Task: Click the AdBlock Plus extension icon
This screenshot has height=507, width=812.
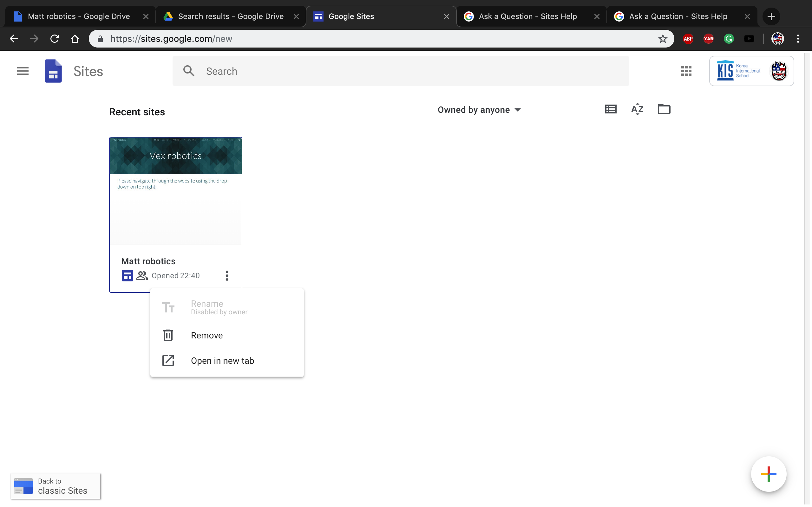Action: click(688, 39)
